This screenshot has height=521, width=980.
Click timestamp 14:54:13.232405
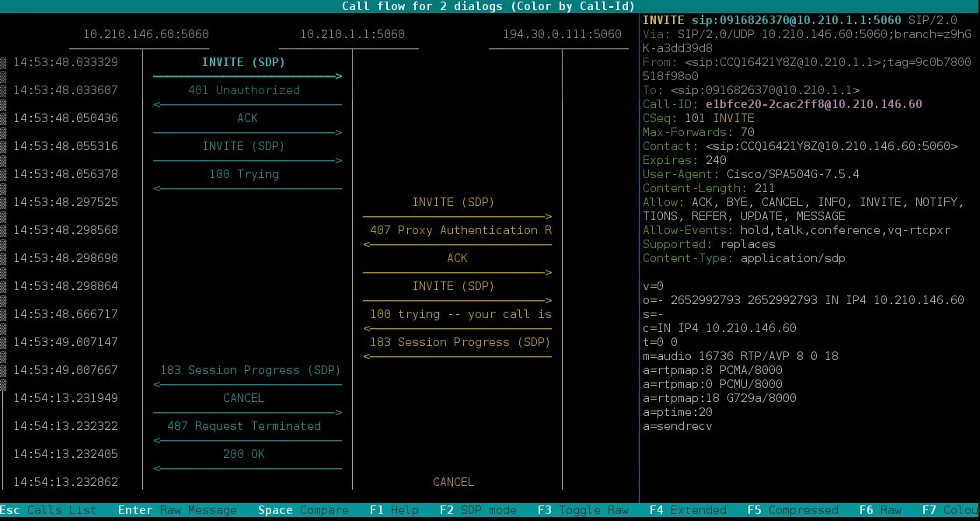(65, 454)
